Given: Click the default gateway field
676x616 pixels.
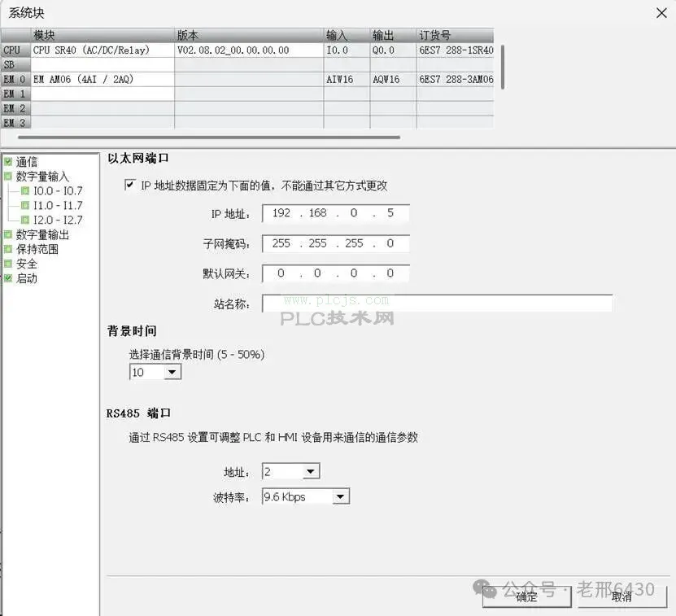Looking at the screenshot, I should (x=335, y=273).
